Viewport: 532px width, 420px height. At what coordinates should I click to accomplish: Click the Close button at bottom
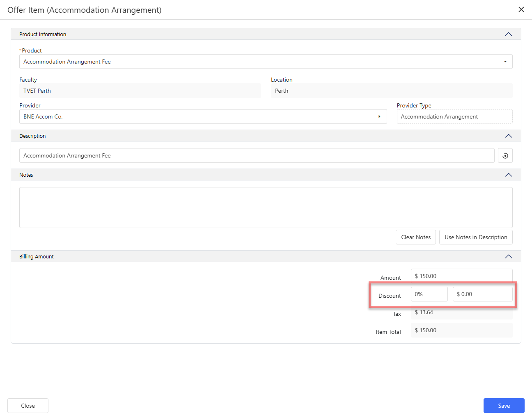tap(28, 406)
